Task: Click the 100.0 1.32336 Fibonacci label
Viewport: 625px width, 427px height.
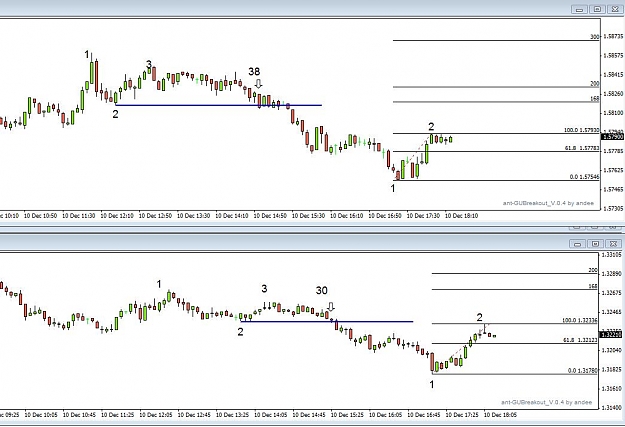Action: click(580, 320)
